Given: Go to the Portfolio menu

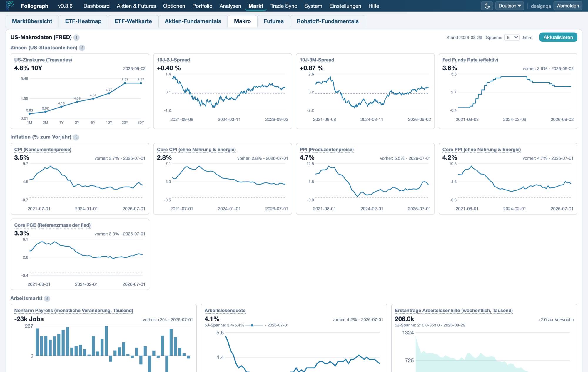Looking at the screenshot, I should (x=202, y=6).
